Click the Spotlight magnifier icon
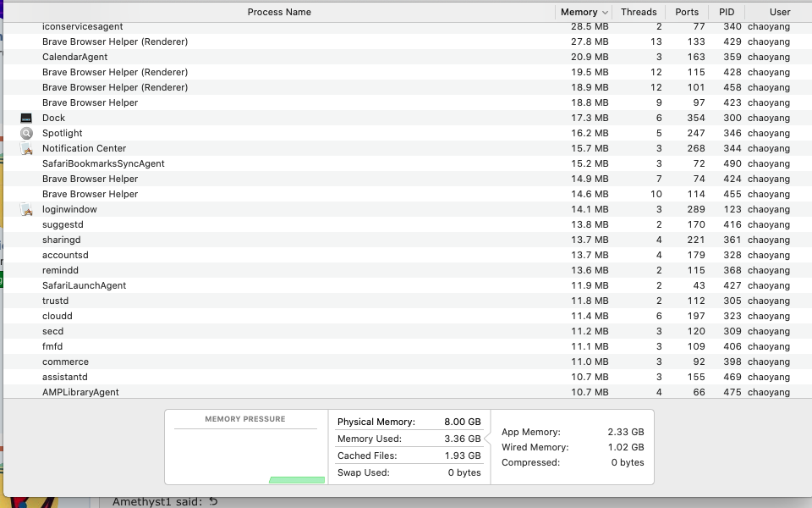The height and width of the screenshot is (508, 812). [x=26, y=133]
